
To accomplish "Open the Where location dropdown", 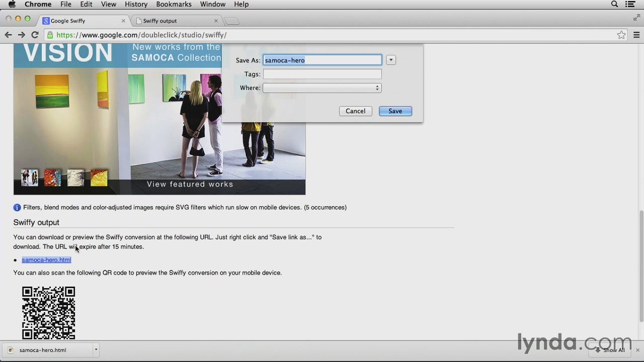I will pyautogui.click(x=322, y=88).
